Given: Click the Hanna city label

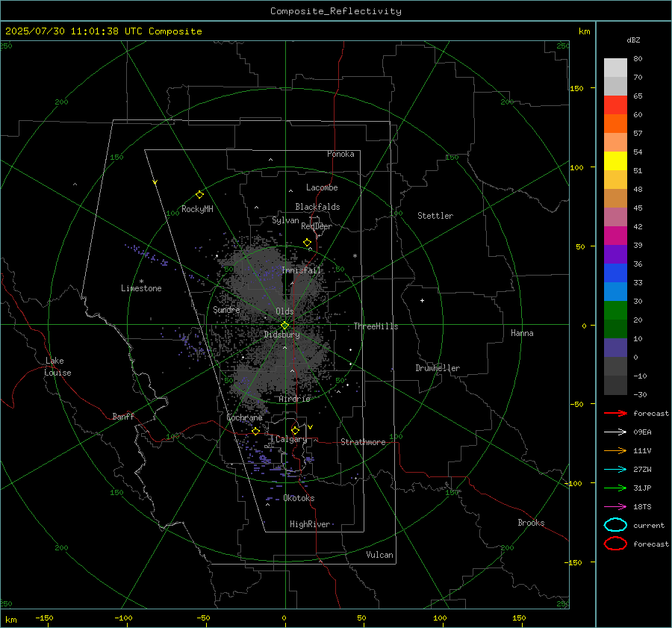Looking at the screenshot, I should point(522,333).
